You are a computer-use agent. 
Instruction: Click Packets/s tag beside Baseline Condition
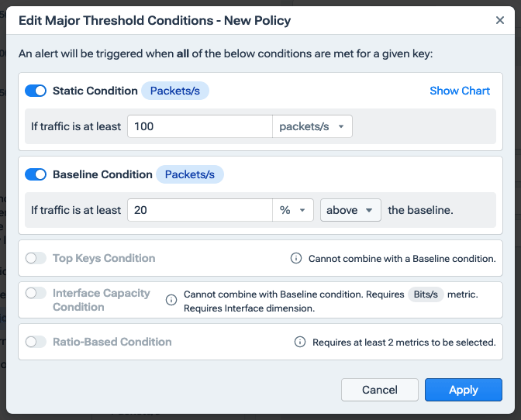pyautogui.click(x=190, y=174)
